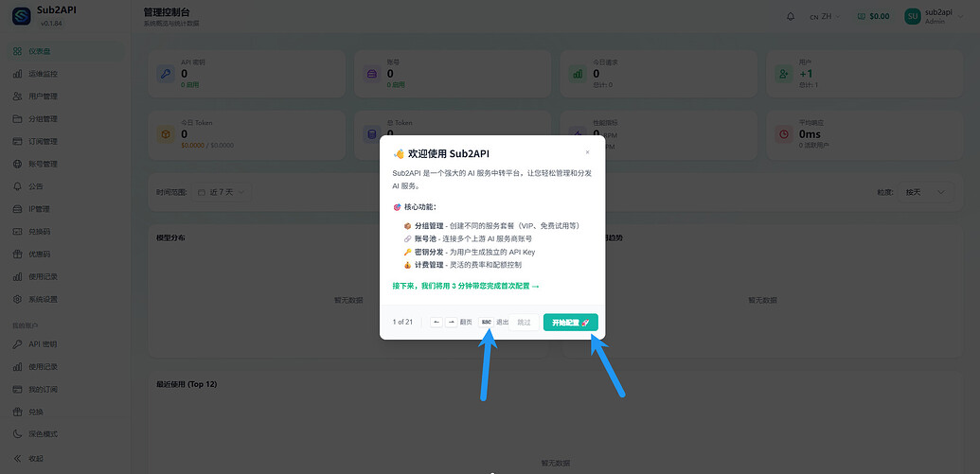Close the 欢迎使用 Sub2API dialog with the X

point(587,152)
